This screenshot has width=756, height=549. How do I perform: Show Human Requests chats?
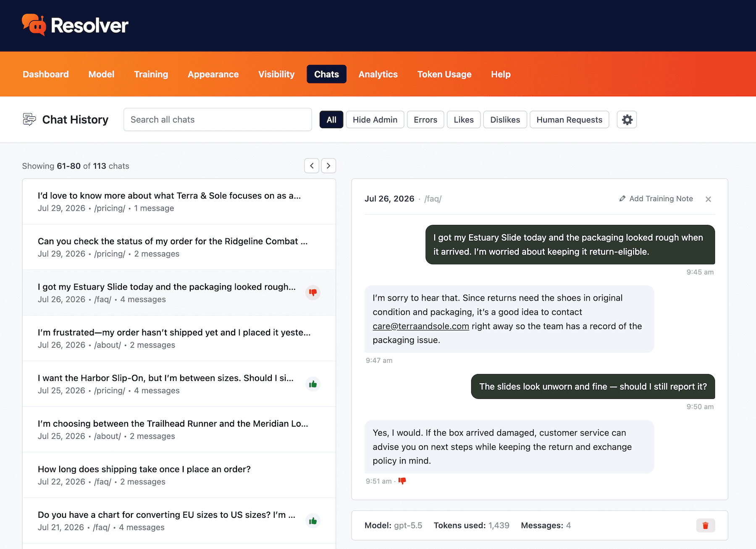tap(570, 120)
